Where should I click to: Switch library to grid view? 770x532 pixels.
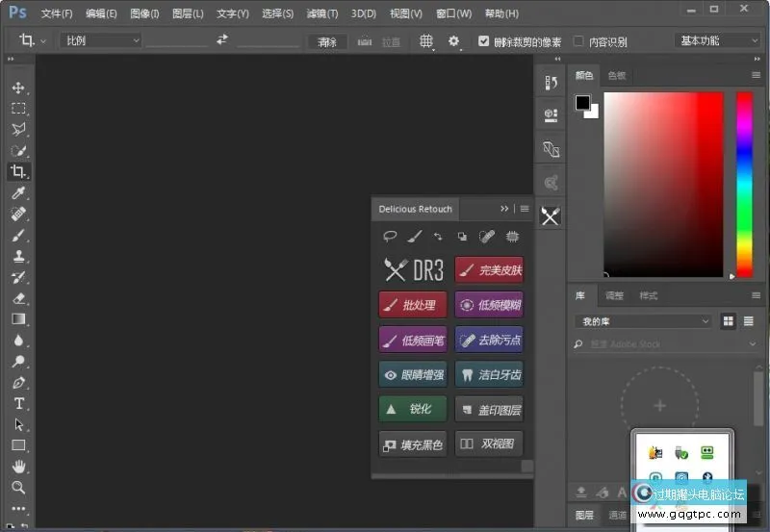coord(728,320)
